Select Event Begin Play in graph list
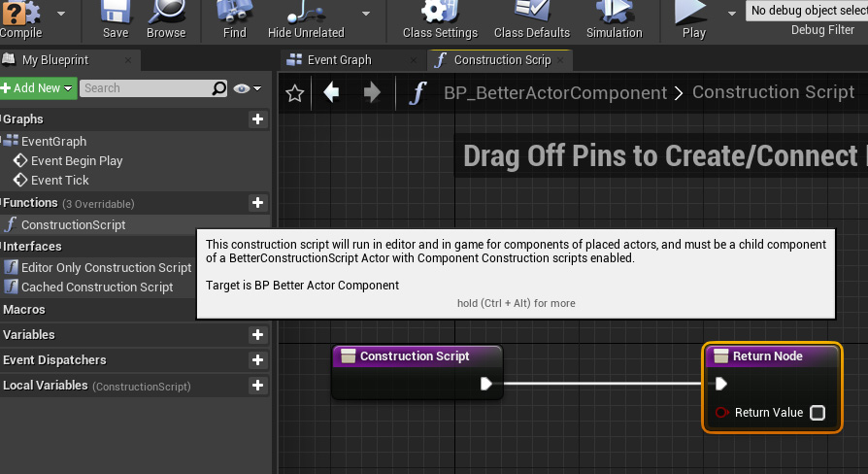The height and width of the screenshot is (474, 868). pos(77,161)
